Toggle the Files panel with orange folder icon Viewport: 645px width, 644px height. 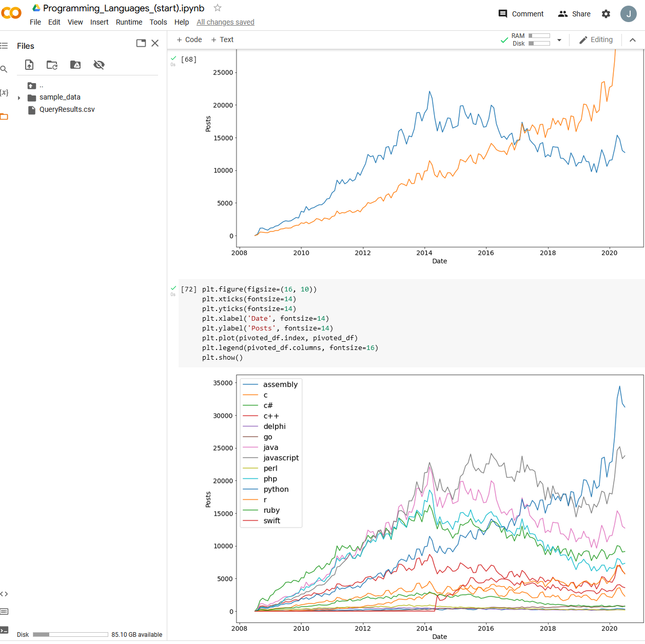[x=5, y=116]
